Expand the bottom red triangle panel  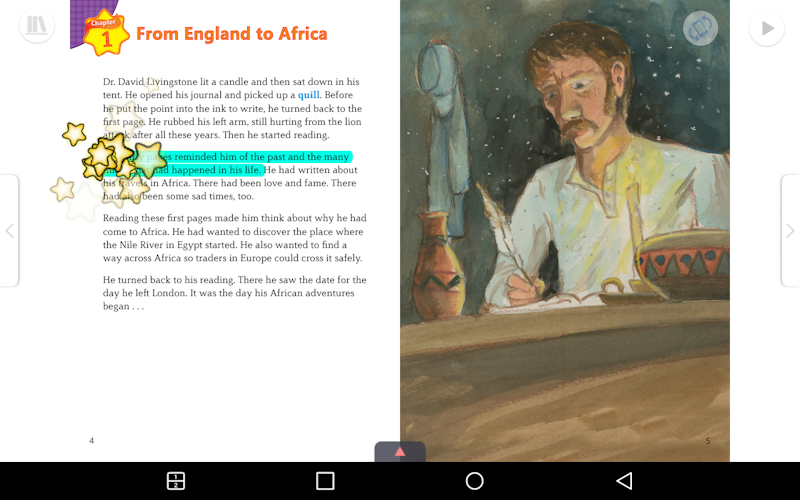(x=400, y=452)
